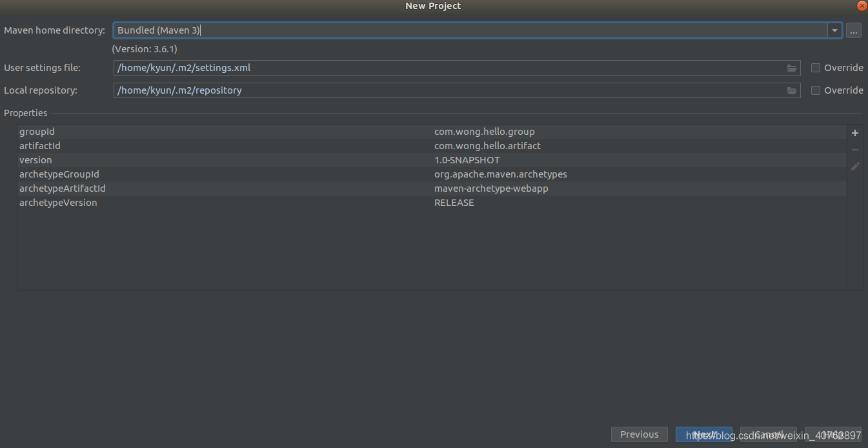Close the New Project window
The image size is (868, 448).
pos(862,6)
